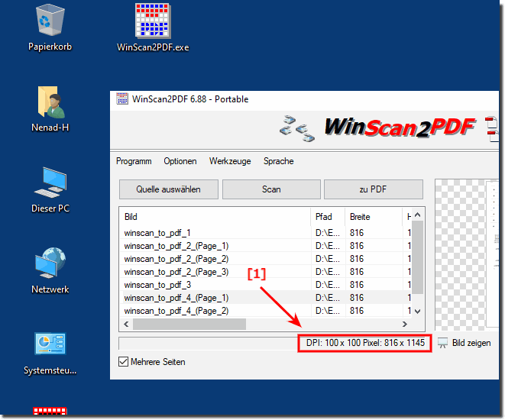Sort list by the Breite column header
The height and width of the screenshot is (420, 505).
374,217
